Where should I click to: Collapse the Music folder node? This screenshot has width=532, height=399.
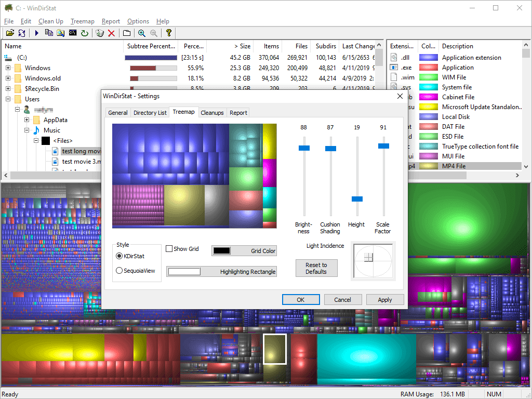[x=27, y=130]
